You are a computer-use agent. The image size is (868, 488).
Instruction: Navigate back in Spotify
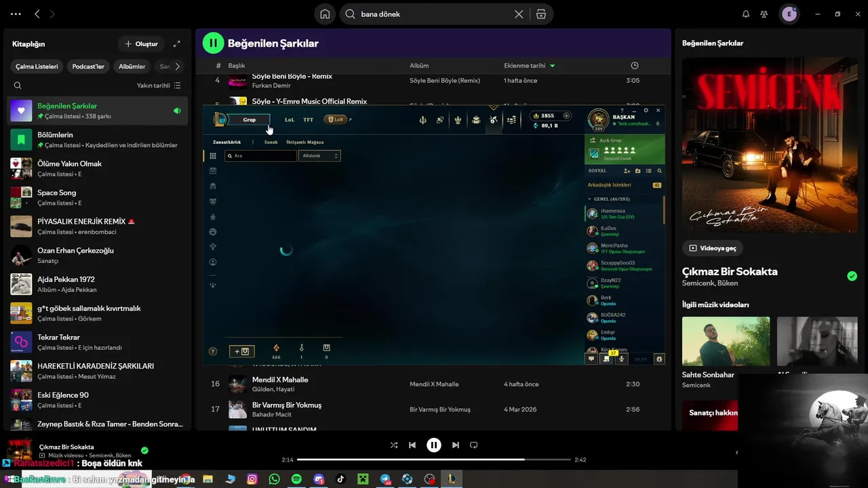coord(37,14)
